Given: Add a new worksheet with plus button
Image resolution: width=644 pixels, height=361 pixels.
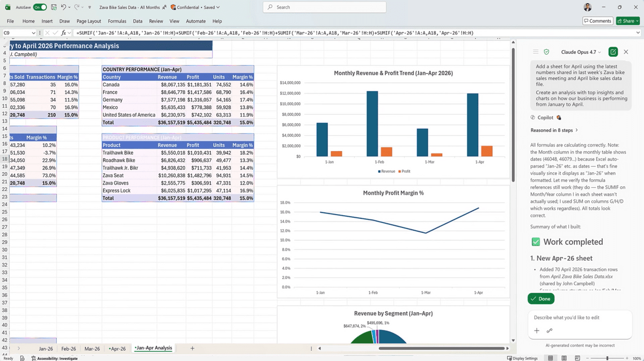Looking at the screenshot, I should click(x=192, y=349).
